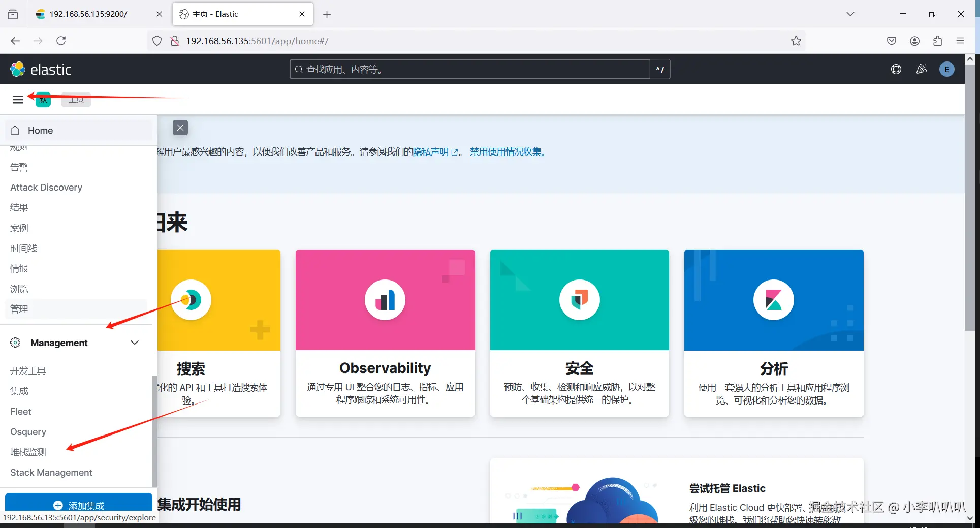The width and height of the screenshot is (980, 528).
Task: Click the Elasticsearch icon on 搜索 card
Action: [191, 300]
